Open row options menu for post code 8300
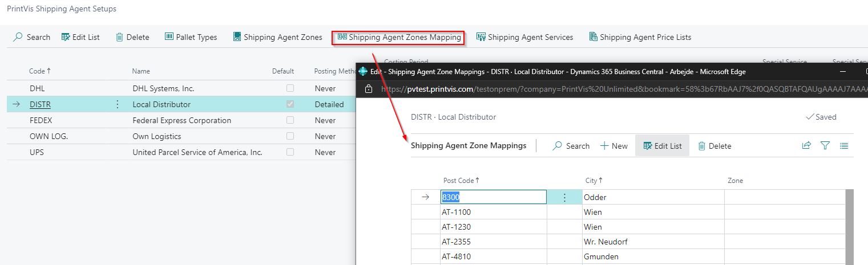Screen dimensions: 868x265 click(564, 197)
